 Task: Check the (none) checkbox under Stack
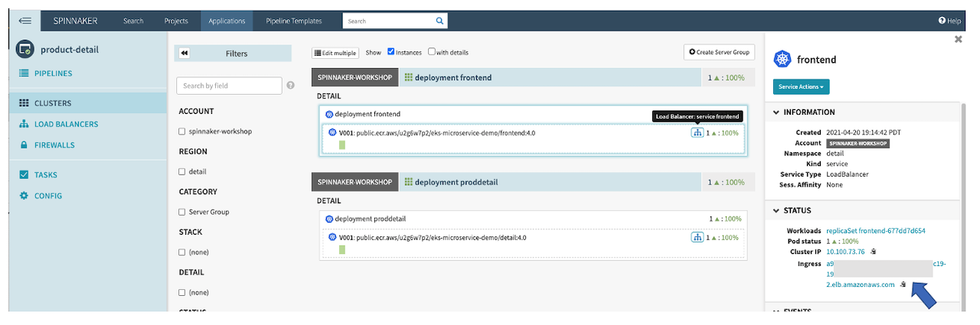[181, 252]
